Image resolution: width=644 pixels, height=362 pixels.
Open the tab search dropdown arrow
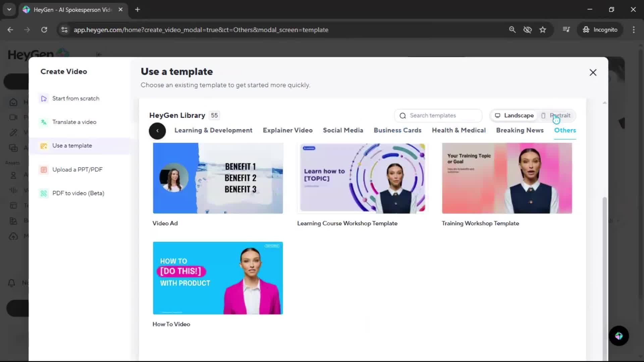pyautogui.click(x=9, y=10)
